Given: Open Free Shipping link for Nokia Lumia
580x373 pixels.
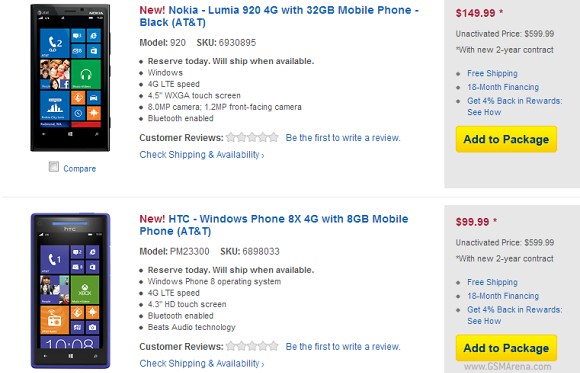Looking at the screenshot, I should (x=492, y=73).
